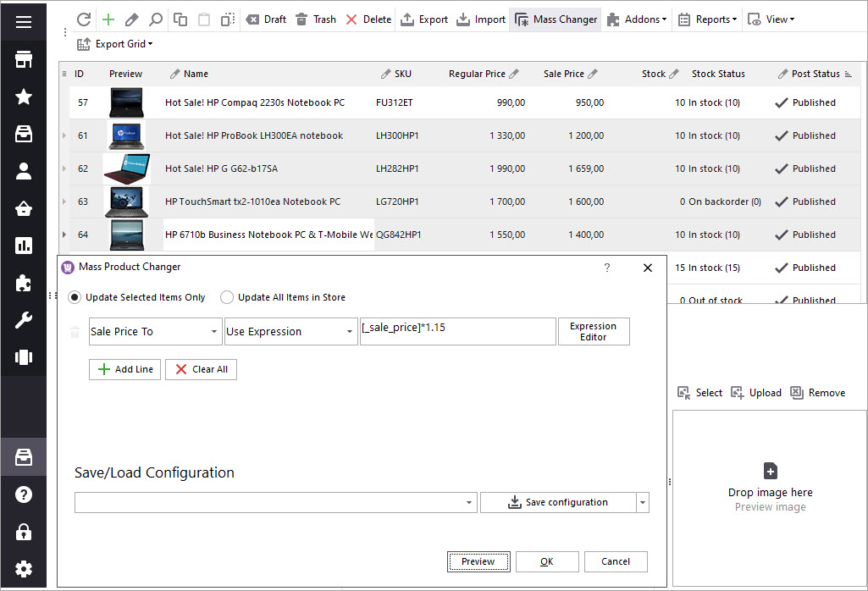This screenshot has width=868, height=591.
Task: Select Update All Items in Store option
Action: (x=227, y=297)
